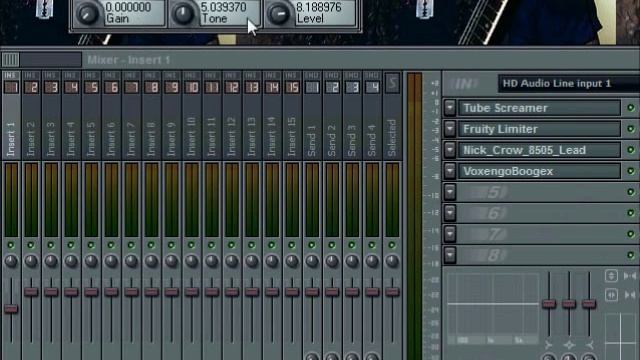Image resolution: width=640 pixels, height=360 pixels.
Task: Open effect slot 6 menu arrow
Action: (450, 213)
